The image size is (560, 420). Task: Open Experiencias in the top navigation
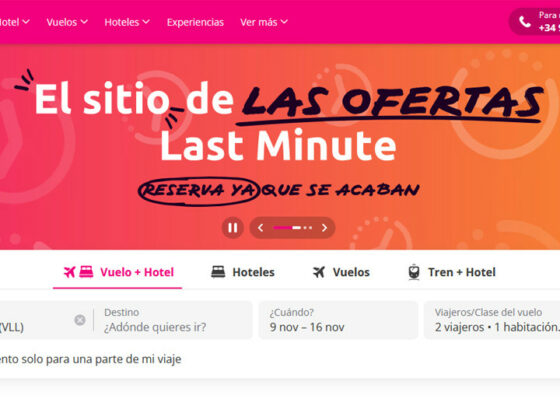coord(195,22)
